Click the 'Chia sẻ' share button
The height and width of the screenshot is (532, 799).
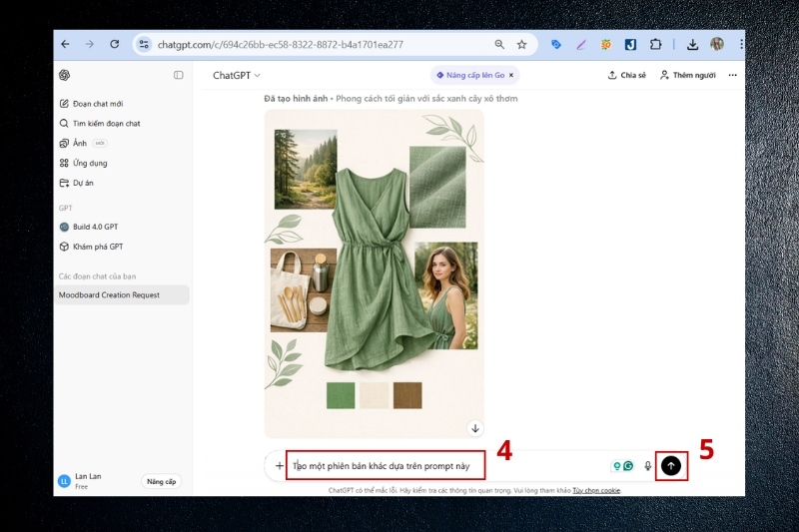point(627,75)
